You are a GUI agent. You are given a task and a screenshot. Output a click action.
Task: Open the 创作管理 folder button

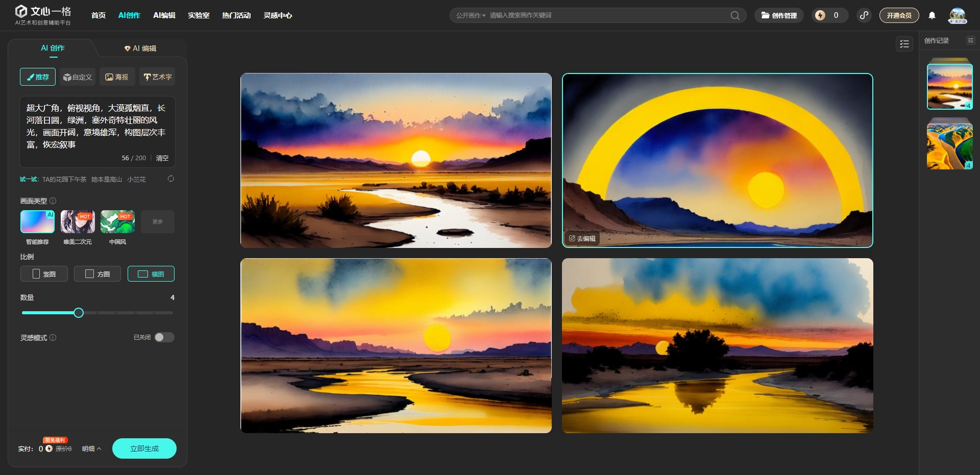point(779,15)
